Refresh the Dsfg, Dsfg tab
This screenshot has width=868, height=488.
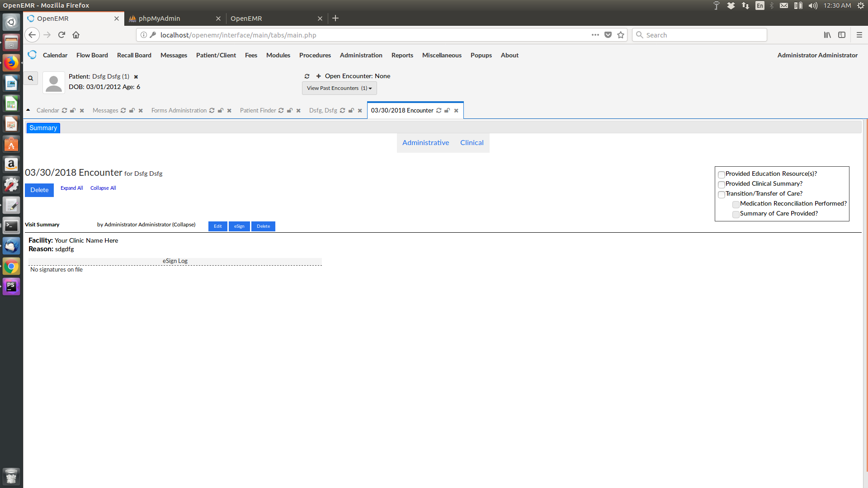click(x=342, y=111)
